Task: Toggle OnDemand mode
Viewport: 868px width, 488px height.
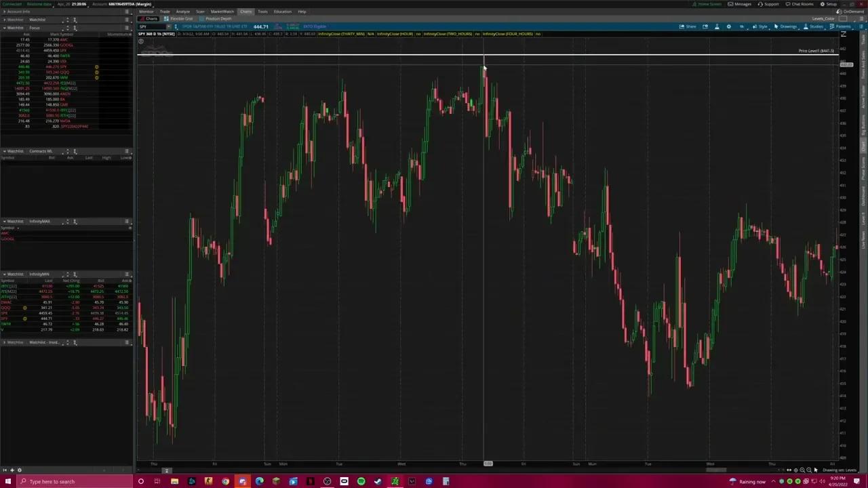Action: [850, 12]
